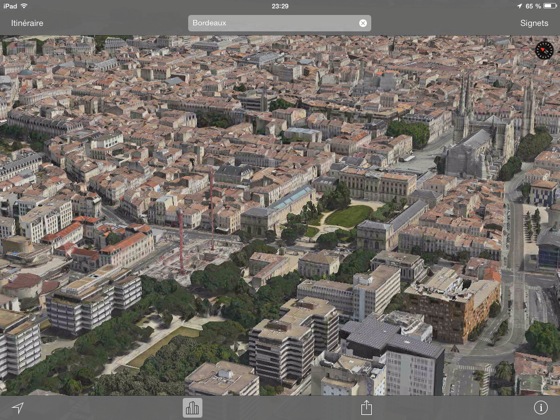
Task: Open the map info settings icon
Action: coord(541,408)
